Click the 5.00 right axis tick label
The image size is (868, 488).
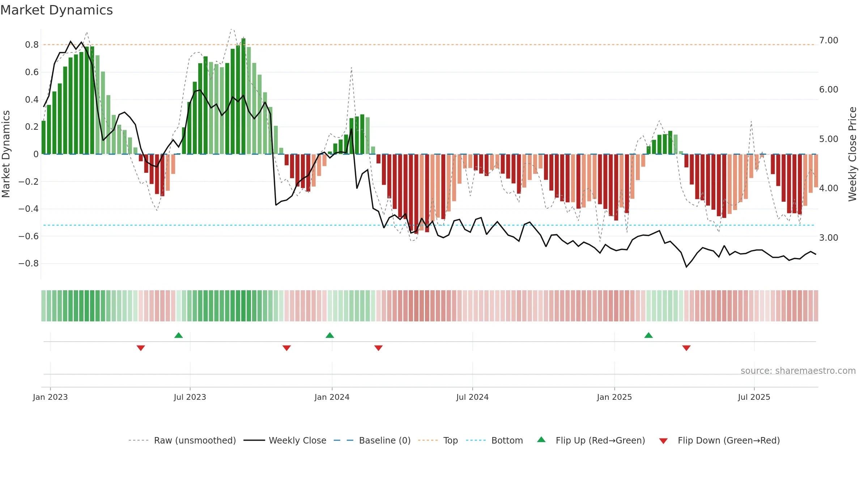829,139
